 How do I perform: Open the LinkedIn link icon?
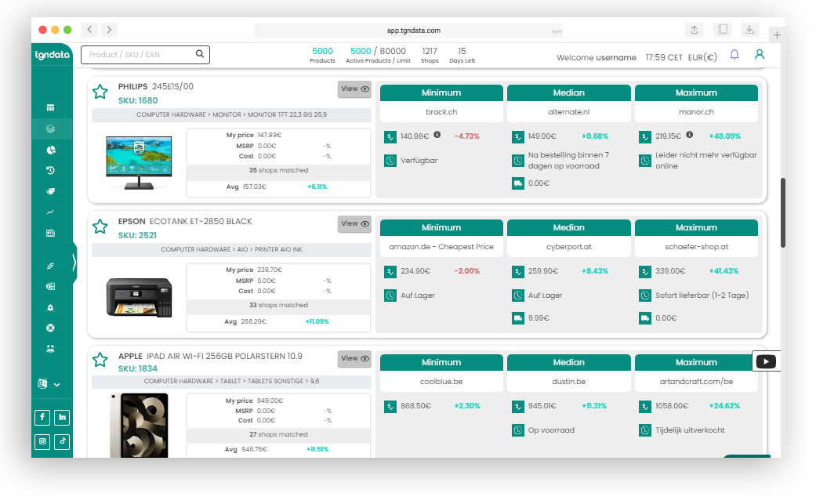(62, 417)
